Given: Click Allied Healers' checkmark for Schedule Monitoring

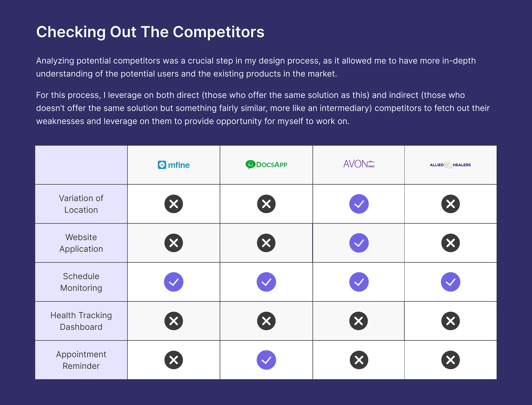Looking at the screenshot, I should 451,282.
